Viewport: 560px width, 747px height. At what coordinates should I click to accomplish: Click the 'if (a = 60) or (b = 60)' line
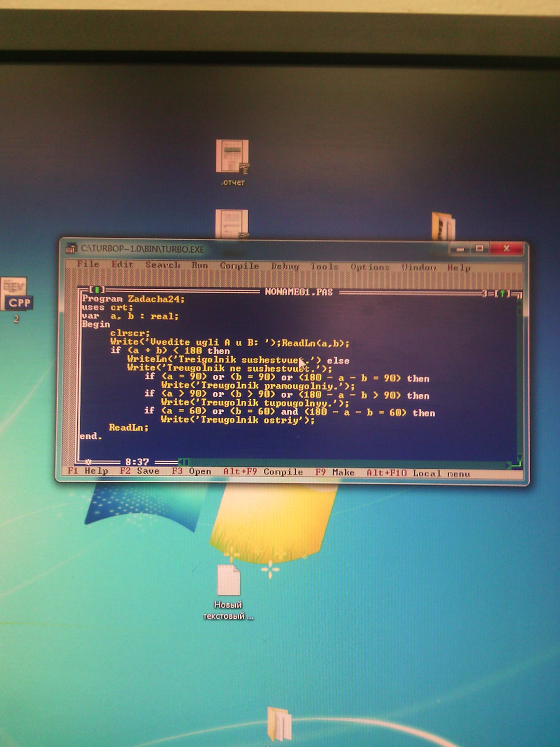290,412
